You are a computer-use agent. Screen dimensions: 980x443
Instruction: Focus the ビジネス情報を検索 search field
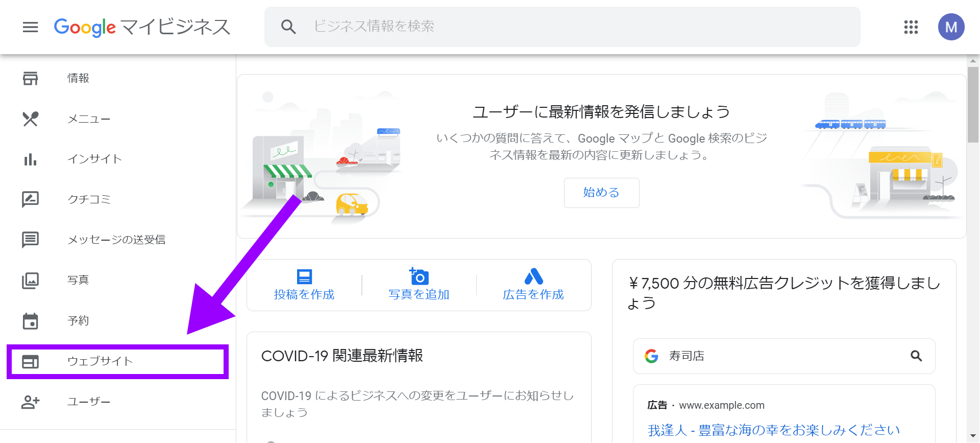coord(562,27)
